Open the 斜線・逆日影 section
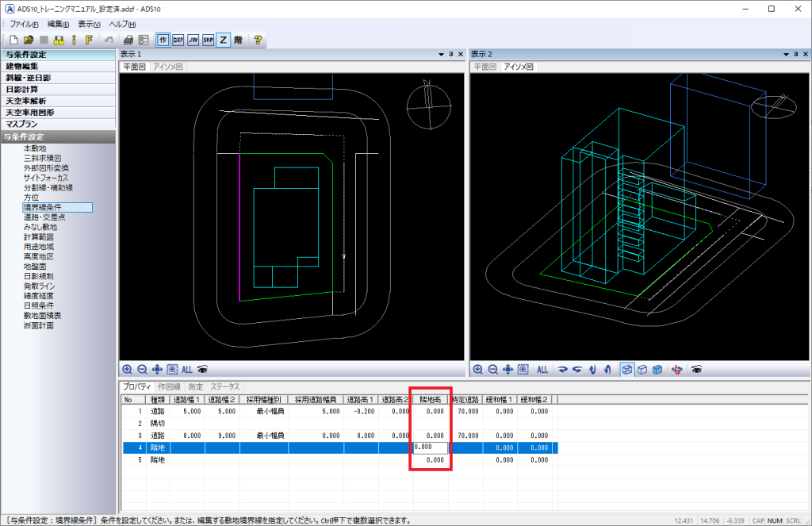Viewport: 812px width, 526px height. pyautogui.click(x=58, y=78)
